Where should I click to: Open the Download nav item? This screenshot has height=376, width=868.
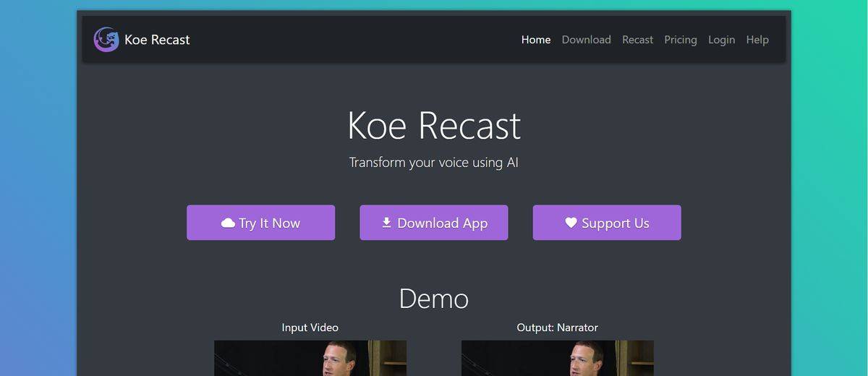pos(587,40)
